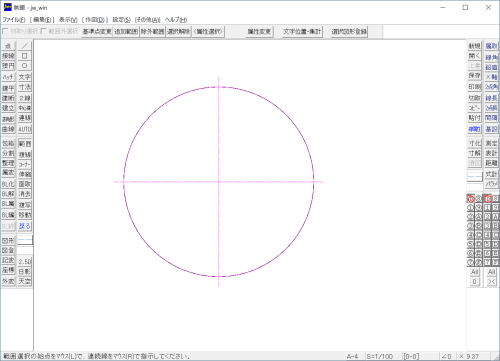Open the 表示(V) menu
This screenshot has height=361, width=500.
point(68,20)
